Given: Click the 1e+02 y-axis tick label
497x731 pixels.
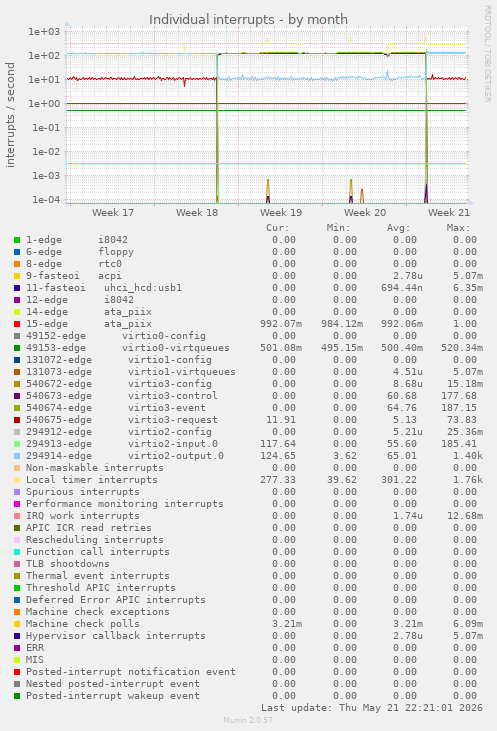Looking at the screenshot, I should pos(44,55).
